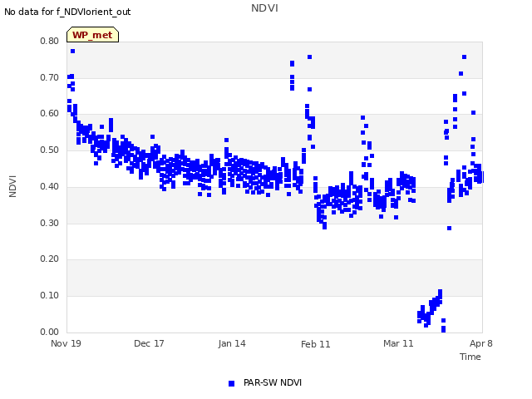Click the 0.60 y-axis value
This screenshot has width=532, height=399.
pyautogui.click(x=50, y=114)
